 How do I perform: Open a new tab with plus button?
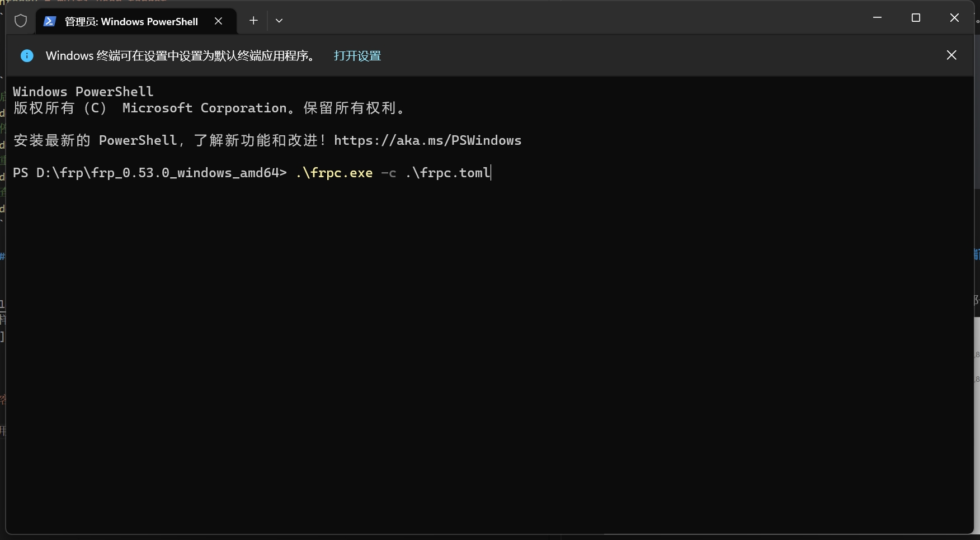click(253, 21)
